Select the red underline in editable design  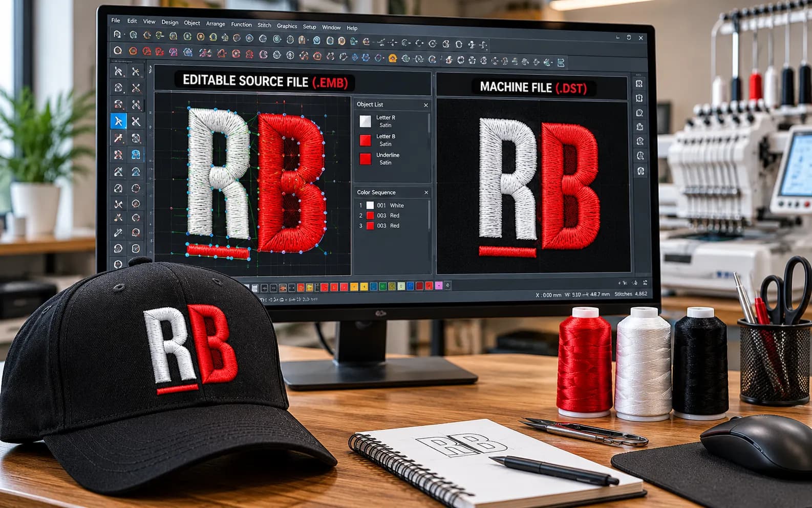tap(218, 251)
